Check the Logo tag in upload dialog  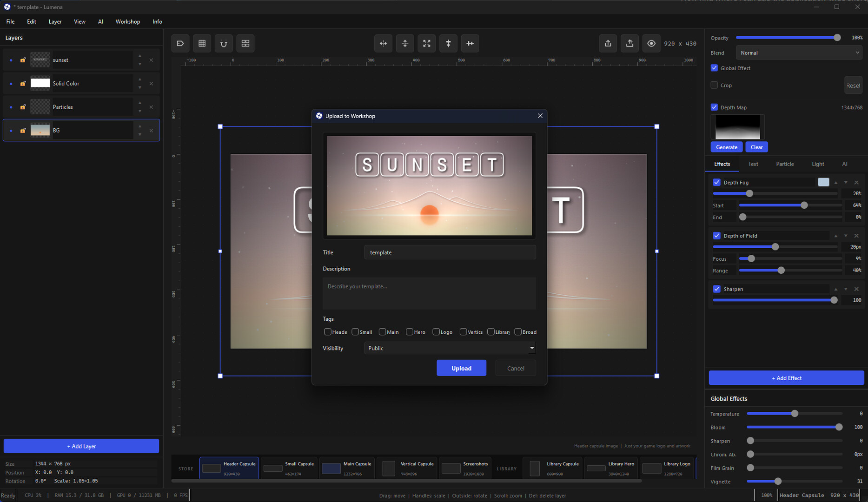click(436, 331)
